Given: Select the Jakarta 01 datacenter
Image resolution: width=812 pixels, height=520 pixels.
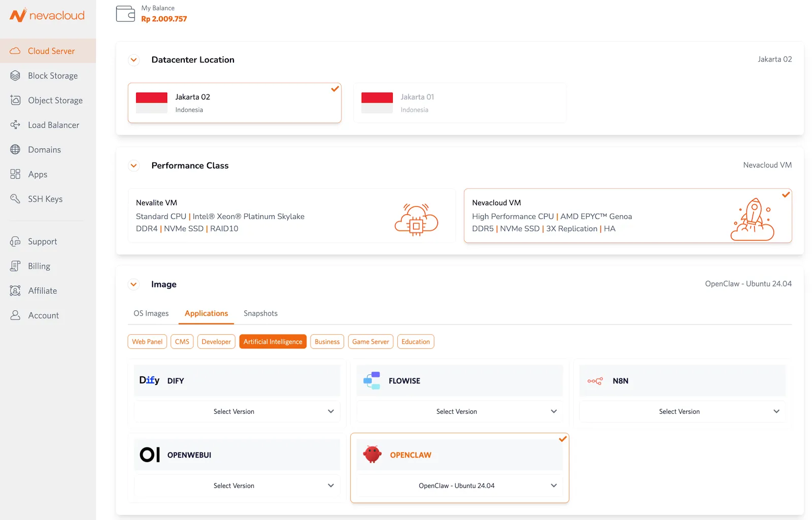Looking at the screenshot, I should click(459, 103).
